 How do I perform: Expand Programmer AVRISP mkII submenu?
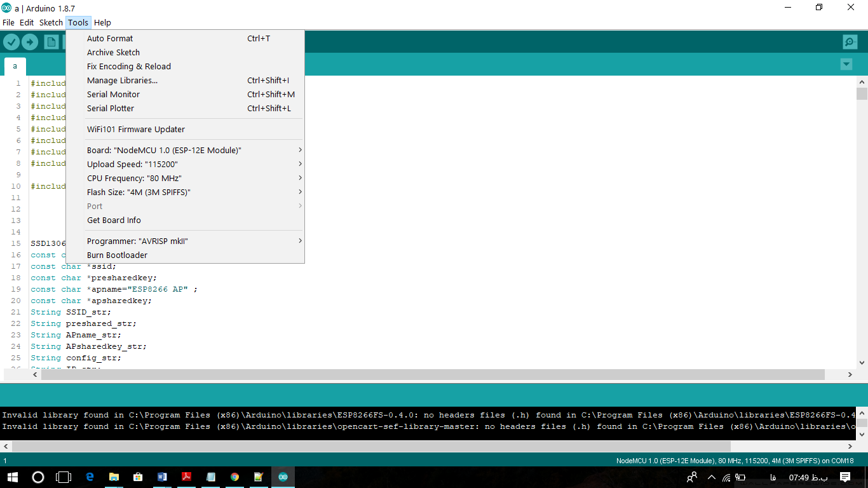[x=185, y=241]
